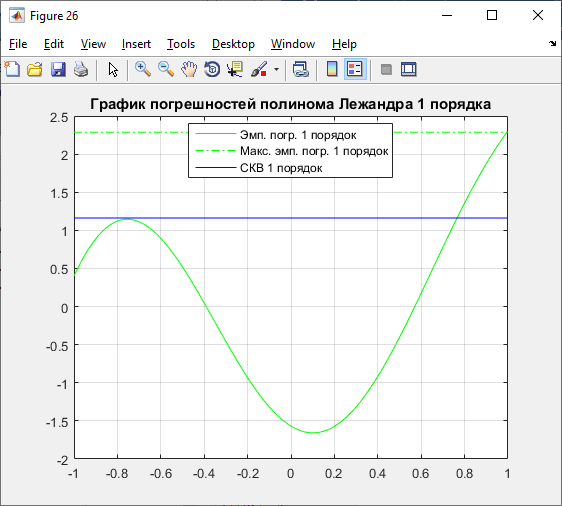Click legend entry 'Макс. эмп. погр. 1 порядок'
Viewport: 562px width, 506px height.
point(314,151)
